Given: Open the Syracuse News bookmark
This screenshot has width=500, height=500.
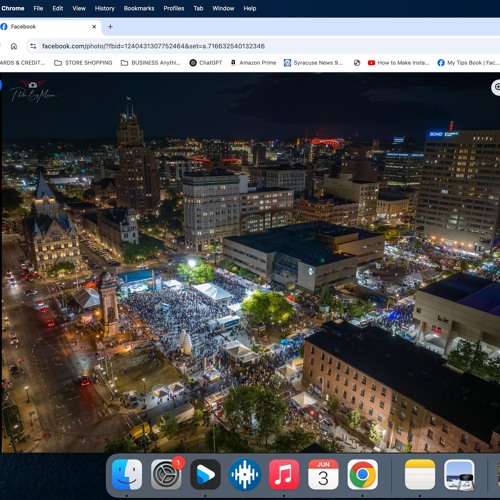Looking at the screenshot, I should point(313,63).
